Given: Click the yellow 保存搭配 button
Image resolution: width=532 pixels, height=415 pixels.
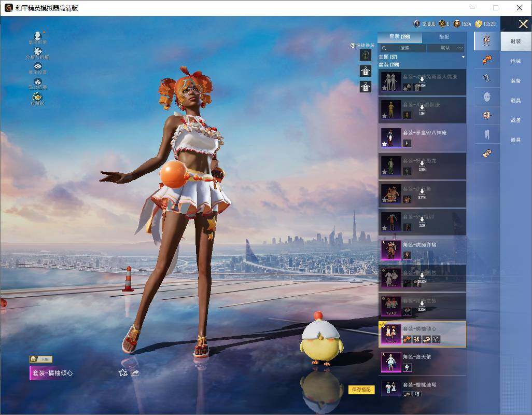Looking at the screenshot, I should pos(361,390).
